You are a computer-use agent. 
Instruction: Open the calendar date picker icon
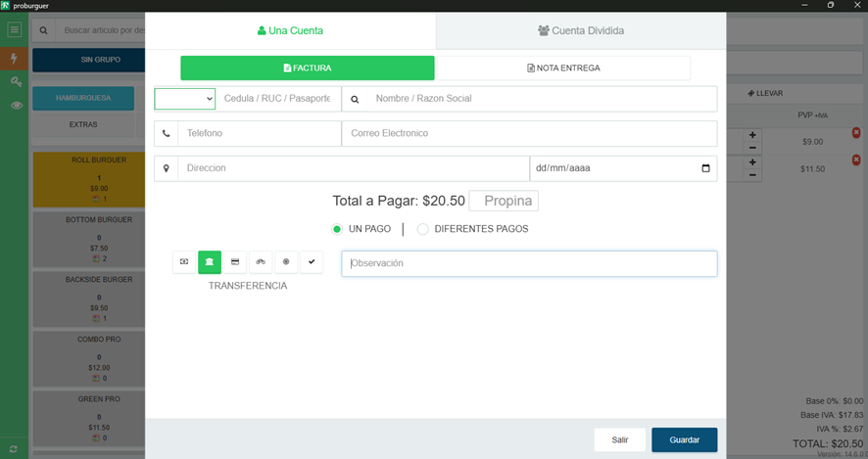(x=705, y=168)
